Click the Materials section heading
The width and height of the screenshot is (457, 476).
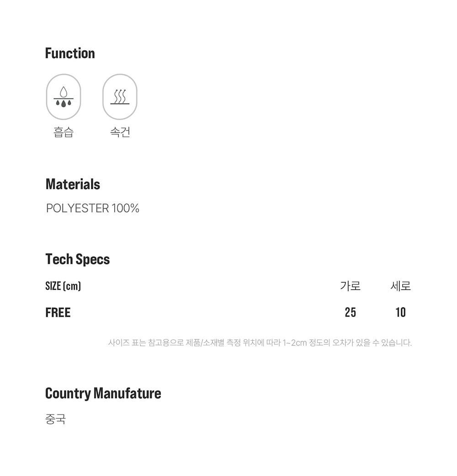tap(73, 184)
